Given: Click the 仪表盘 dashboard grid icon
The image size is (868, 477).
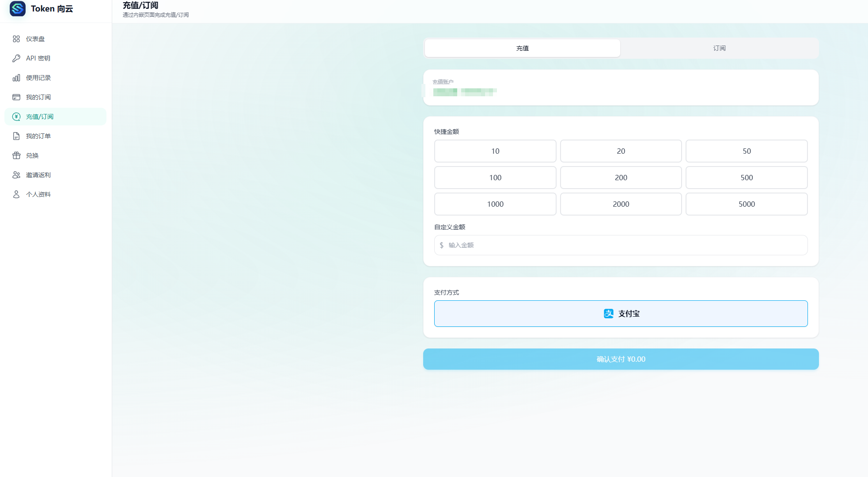Looking at the screenshot, I should pyautogui.click(x=16, y=39).
